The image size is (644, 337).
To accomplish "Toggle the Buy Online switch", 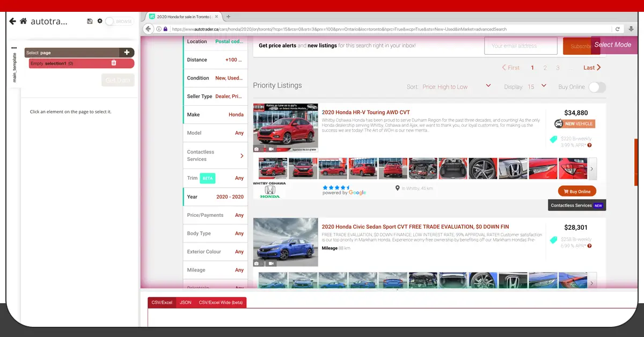I will (x=597, y=87).
